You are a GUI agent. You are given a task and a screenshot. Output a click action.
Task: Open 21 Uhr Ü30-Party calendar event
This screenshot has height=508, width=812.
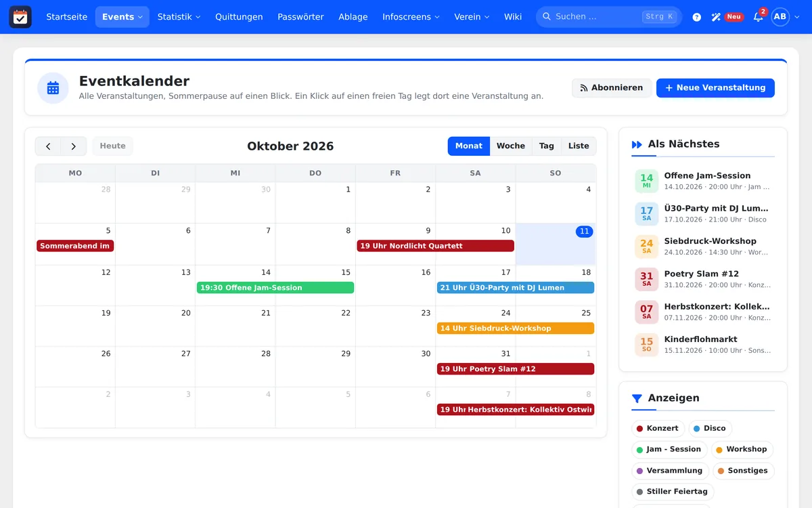516,288
